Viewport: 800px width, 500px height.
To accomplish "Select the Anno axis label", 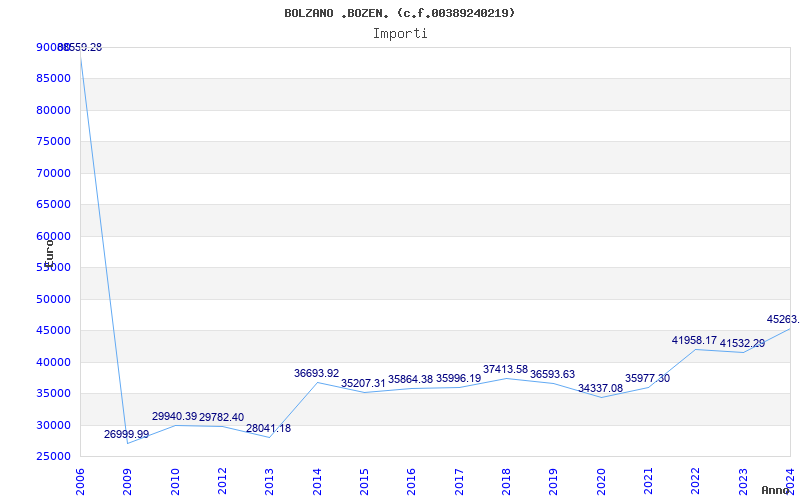I will point(774,490).
